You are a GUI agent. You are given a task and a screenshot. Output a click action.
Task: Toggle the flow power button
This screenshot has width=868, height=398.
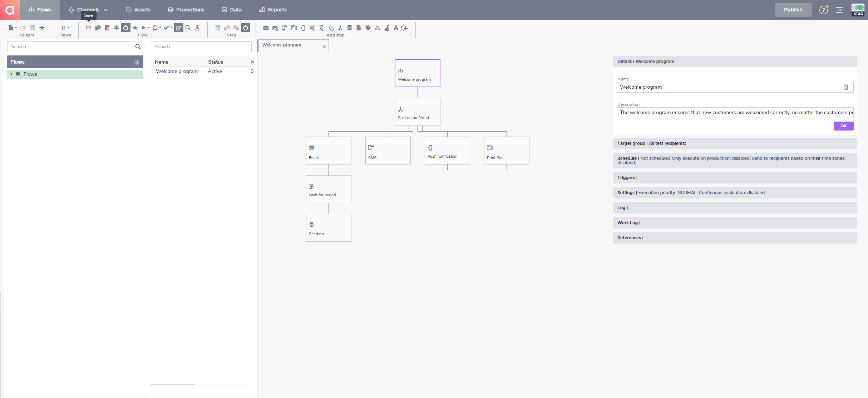[x=126, y=28]
